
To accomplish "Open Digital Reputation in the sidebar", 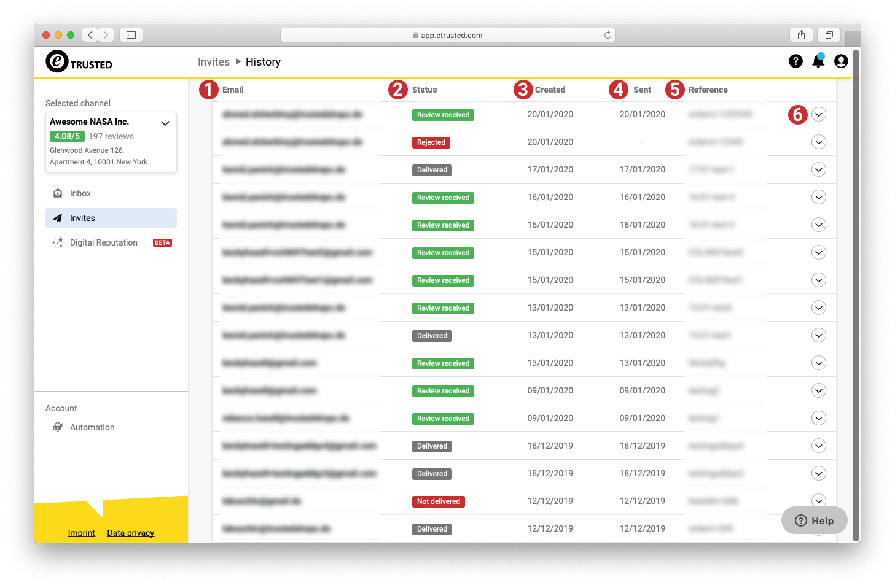I will pos(111,242).
